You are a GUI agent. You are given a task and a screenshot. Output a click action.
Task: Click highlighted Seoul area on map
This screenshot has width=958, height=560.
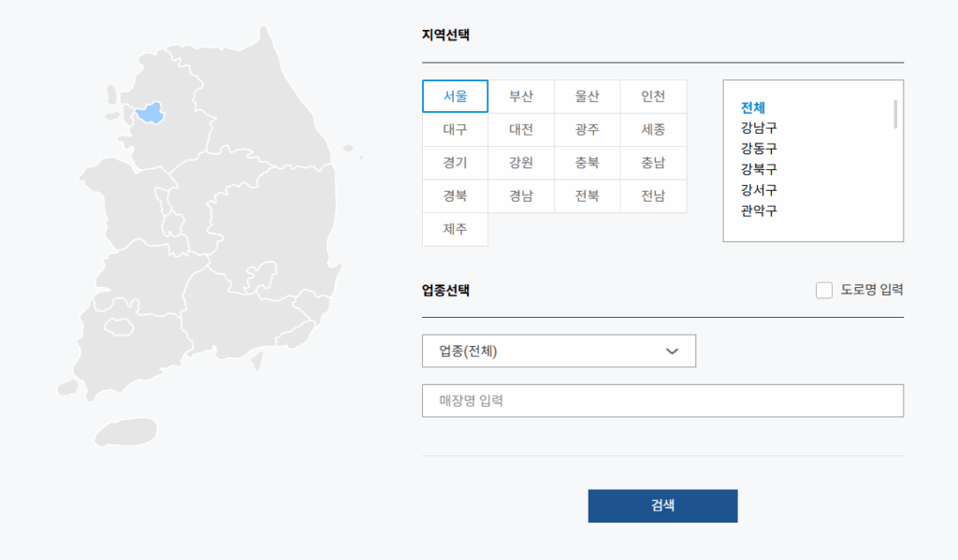tap(150, 113)
